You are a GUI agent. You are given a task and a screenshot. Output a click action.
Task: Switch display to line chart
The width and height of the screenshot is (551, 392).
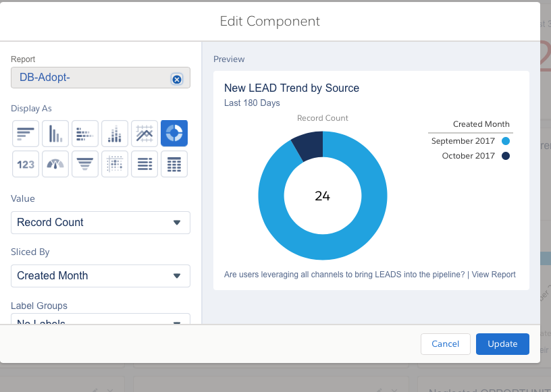(x=145, y=134)
